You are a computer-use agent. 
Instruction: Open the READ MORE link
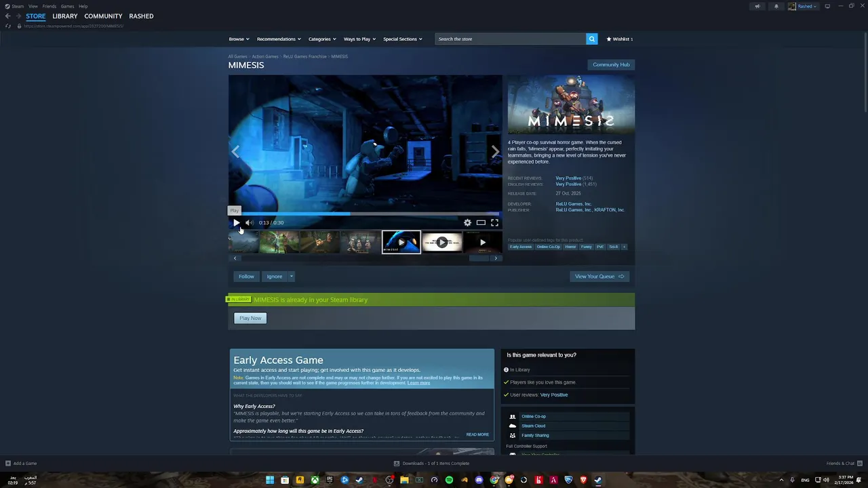coord(477,434)
